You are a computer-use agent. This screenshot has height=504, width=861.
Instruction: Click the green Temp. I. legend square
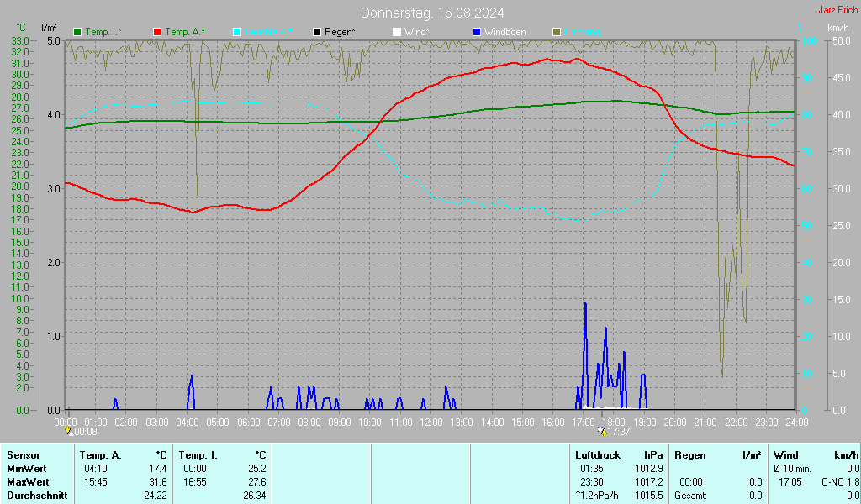78,32
